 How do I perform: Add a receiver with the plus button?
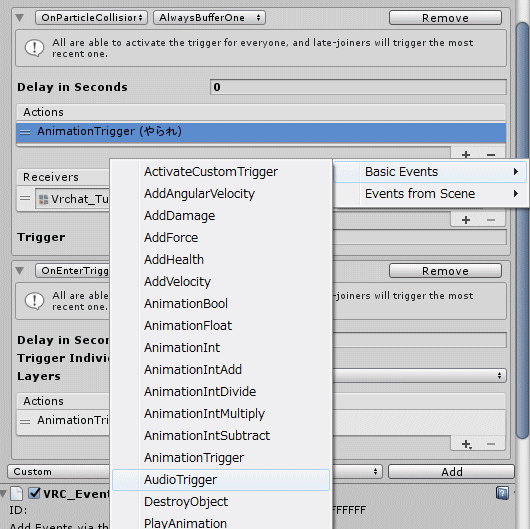pyautogui.click(x=466, y=220)
